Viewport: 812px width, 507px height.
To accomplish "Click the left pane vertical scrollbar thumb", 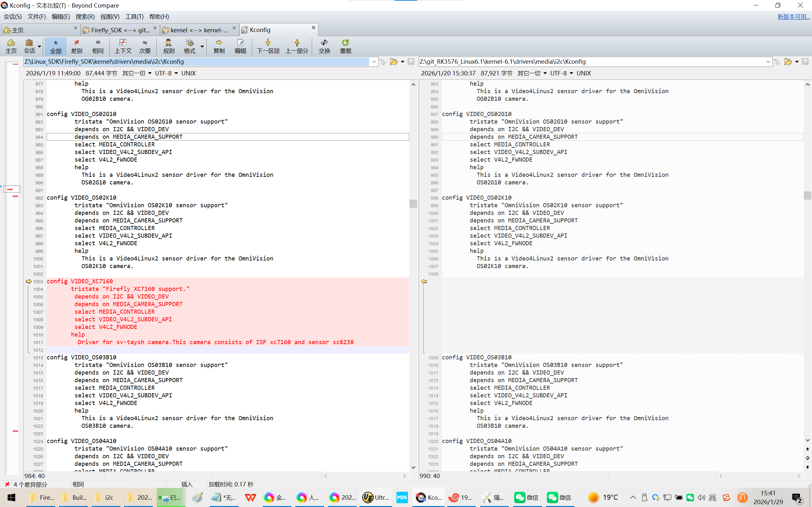I will click(413, 203).
